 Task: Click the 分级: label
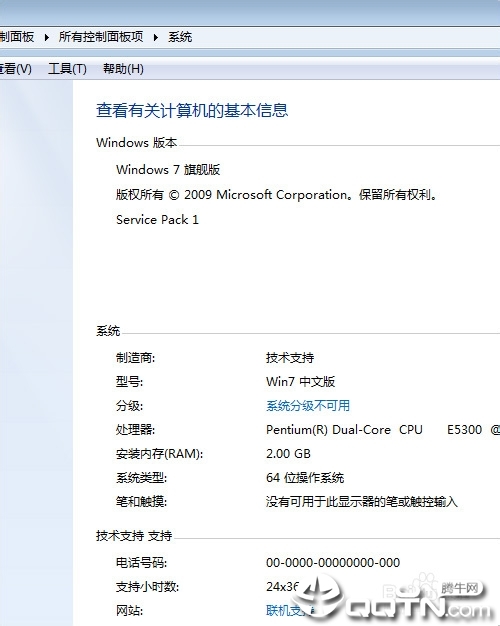129,406
